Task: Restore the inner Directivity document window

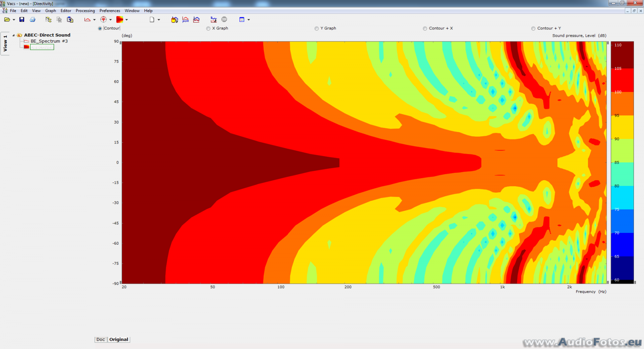Action: 634,11
